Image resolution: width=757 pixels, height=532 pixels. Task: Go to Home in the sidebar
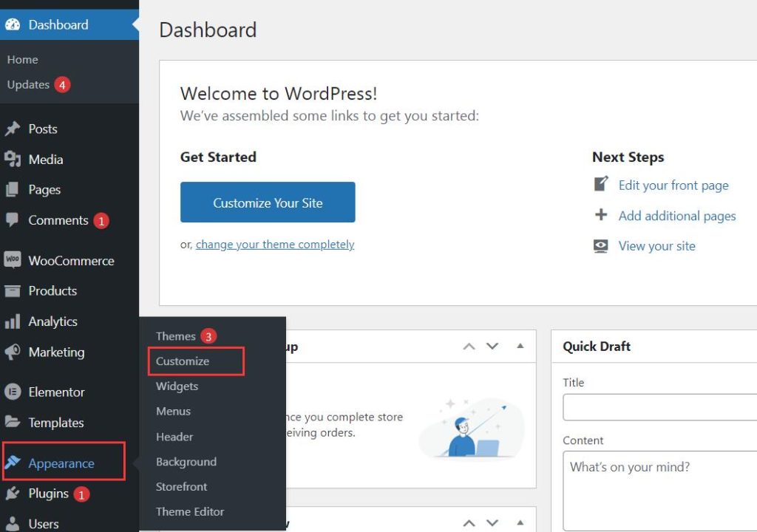click(x=23, y=59)
